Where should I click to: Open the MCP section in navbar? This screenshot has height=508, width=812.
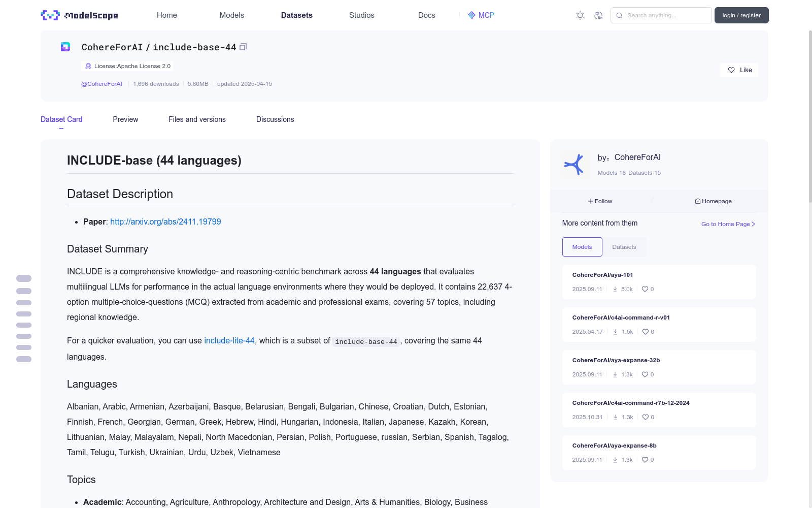point(481,15)
